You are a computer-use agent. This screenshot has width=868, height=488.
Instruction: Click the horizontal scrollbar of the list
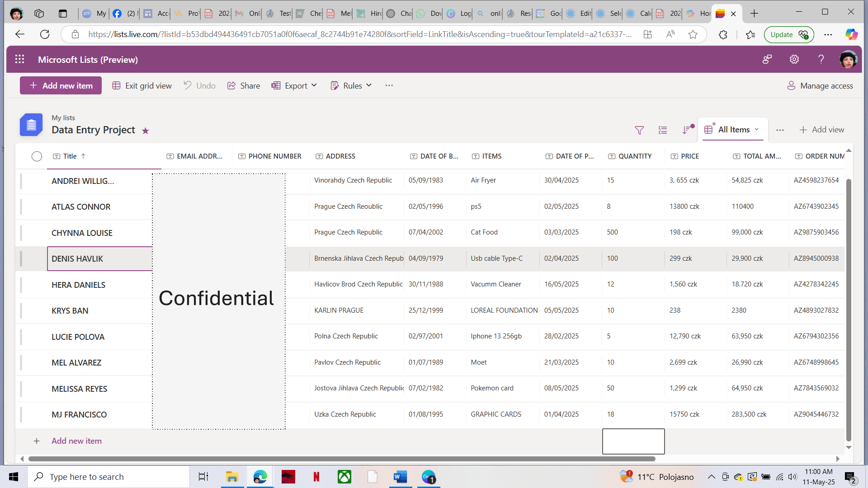[342, 459]
